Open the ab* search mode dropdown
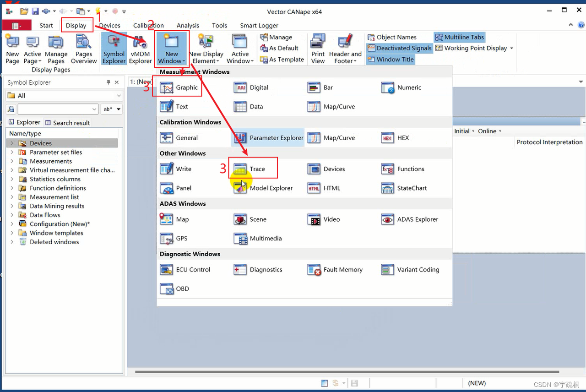The image size is (586, 392). (x=112, y=109)
